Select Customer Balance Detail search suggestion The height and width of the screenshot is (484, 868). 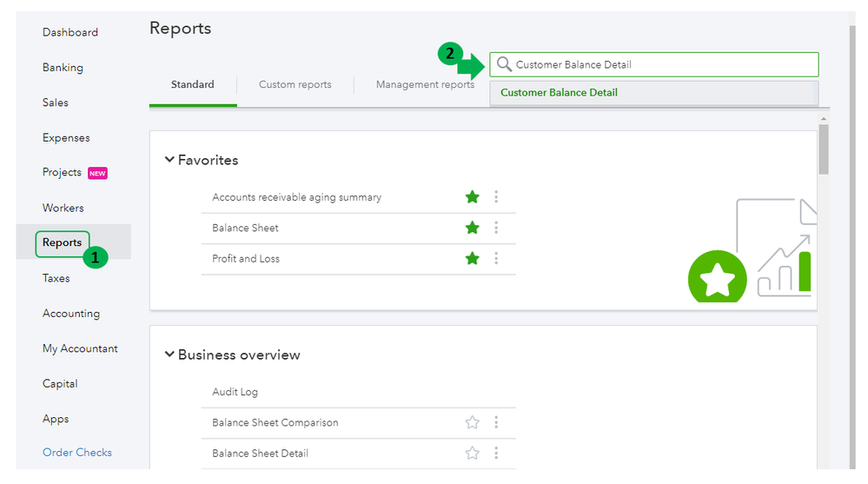coord(559,93)
